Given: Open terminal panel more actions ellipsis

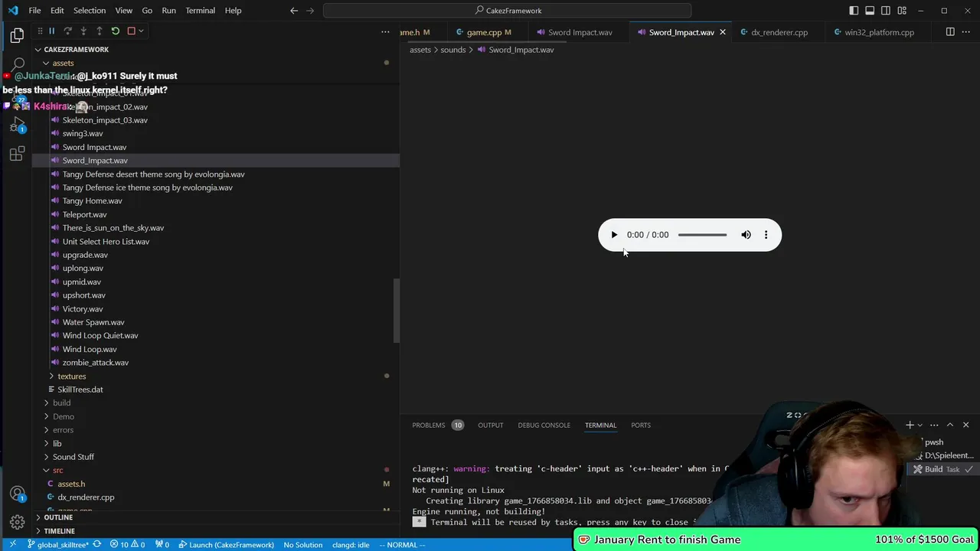Looking at the screenshot, I should pos(934,425).
